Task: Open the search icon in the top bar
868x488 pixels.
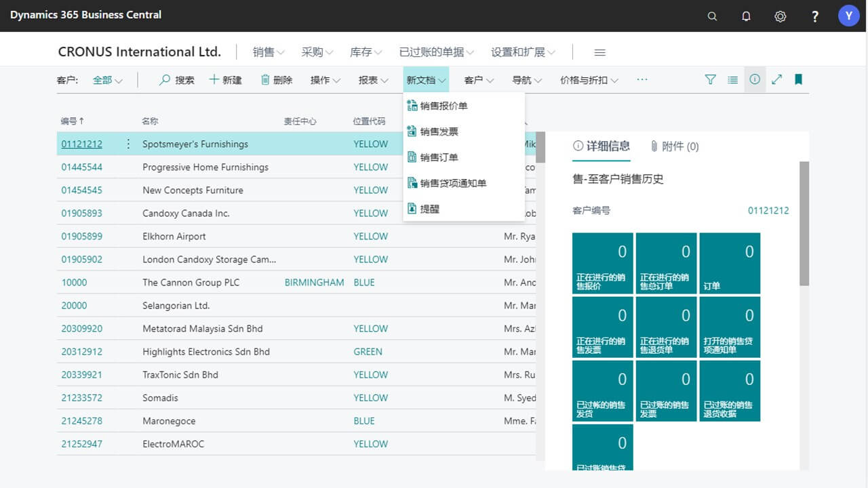Action: 712,16
